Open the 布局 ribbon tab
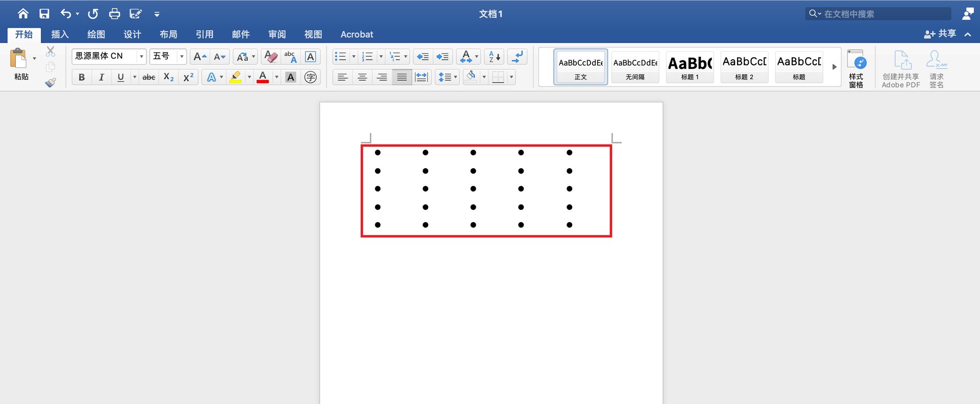Image resolution: width=980 pixels, height=404 pixels. click(x=168, y=34)
